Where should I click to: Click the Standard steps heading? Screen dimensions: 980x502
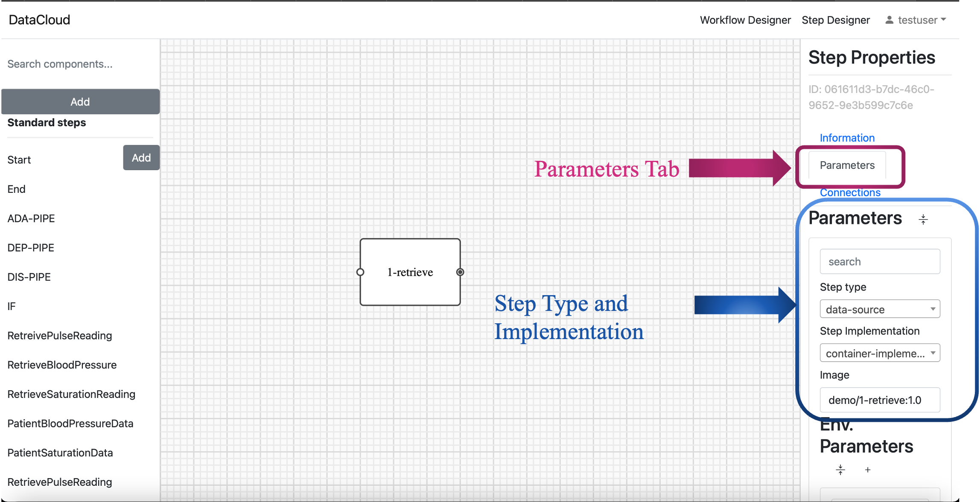[x=47, y=123]
